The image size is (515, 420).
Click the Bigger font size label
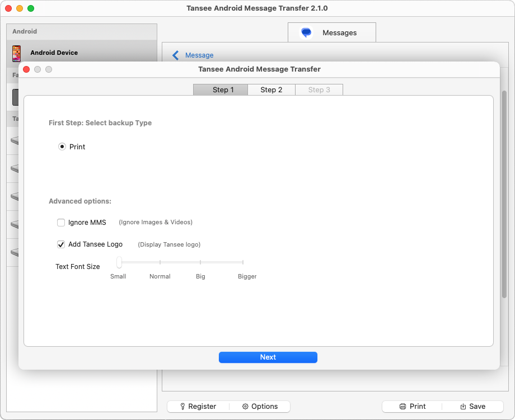(x=247, y=276)
